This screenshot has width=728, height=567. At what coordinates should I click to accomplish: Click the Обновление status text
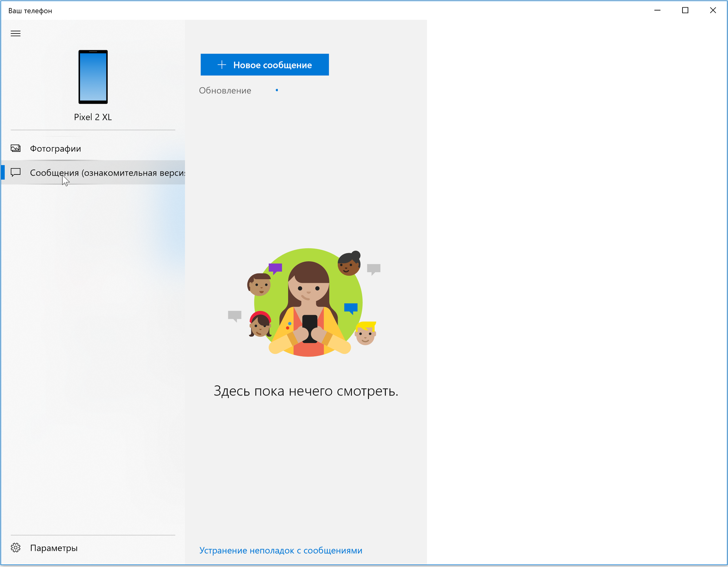225,91
